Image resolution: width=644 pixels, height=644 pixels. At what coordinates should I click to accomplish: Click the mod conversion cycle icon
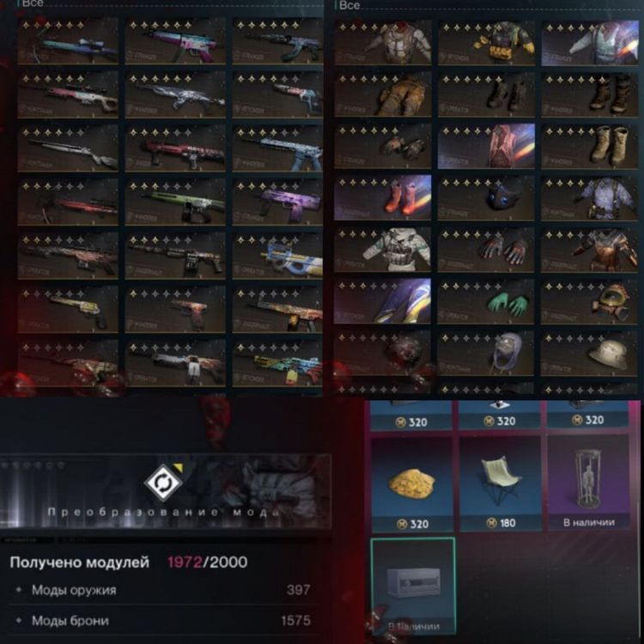(163, 483)
